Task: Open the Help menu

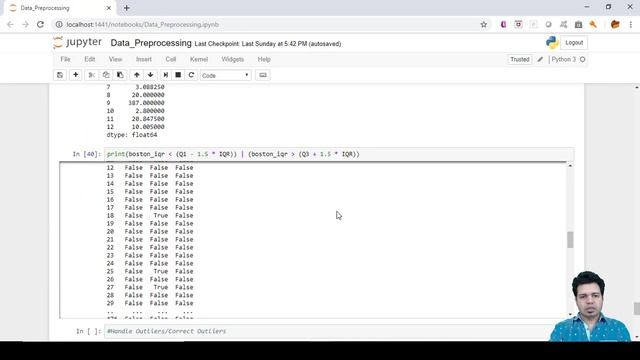Action: 264,59
